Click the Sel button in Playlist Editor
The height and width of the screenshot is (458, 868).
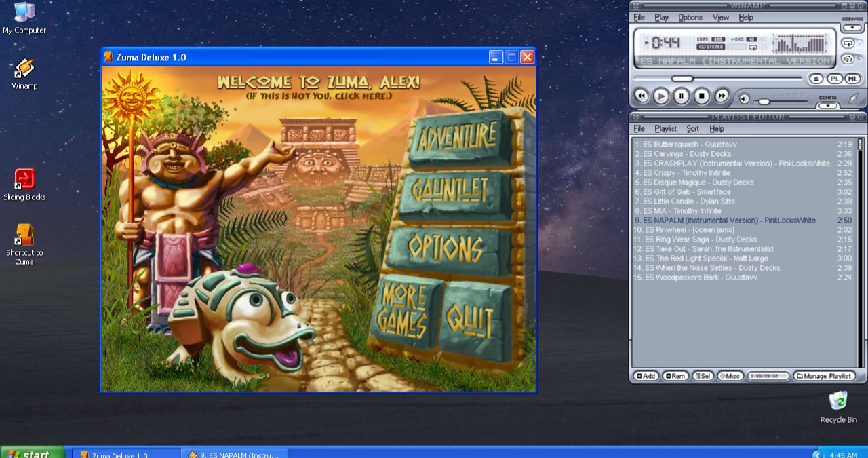703,376
